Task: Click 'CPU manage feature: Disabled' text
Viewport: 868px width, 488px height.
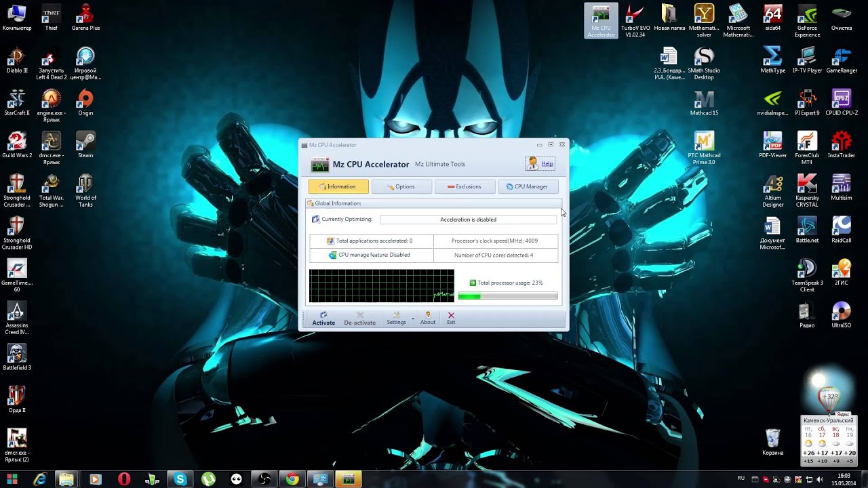Action: tap(374, 255)
